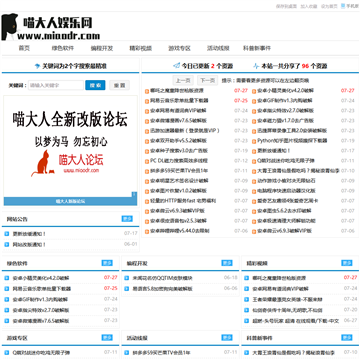
Task: Click blue icon beside 安卓GIF制作v1.3 in 绿色软件
Action: (x=7, y=299)
